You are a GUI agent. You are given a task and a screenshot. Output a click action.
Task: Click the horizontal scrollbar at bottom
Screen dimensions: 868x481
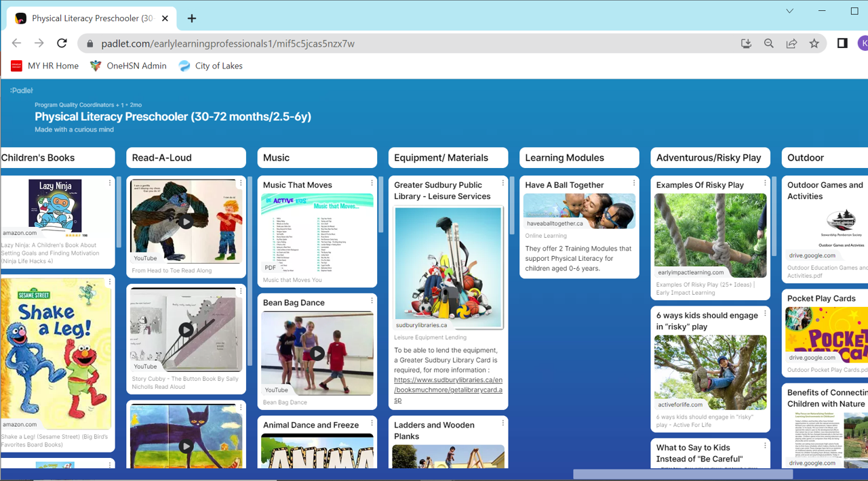point(682,474)
